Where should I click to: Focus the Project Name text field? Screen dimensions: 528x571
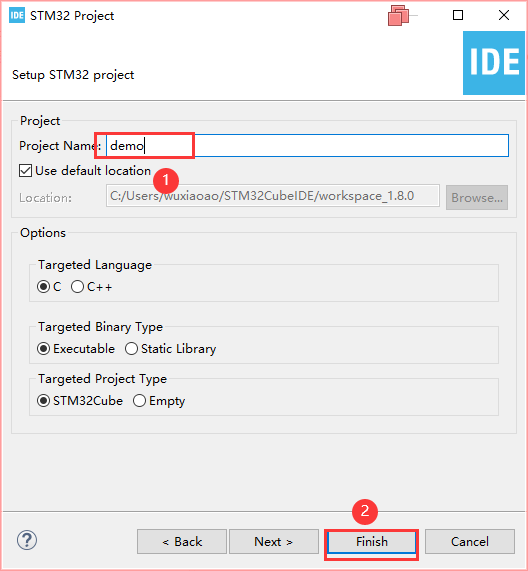307,146
